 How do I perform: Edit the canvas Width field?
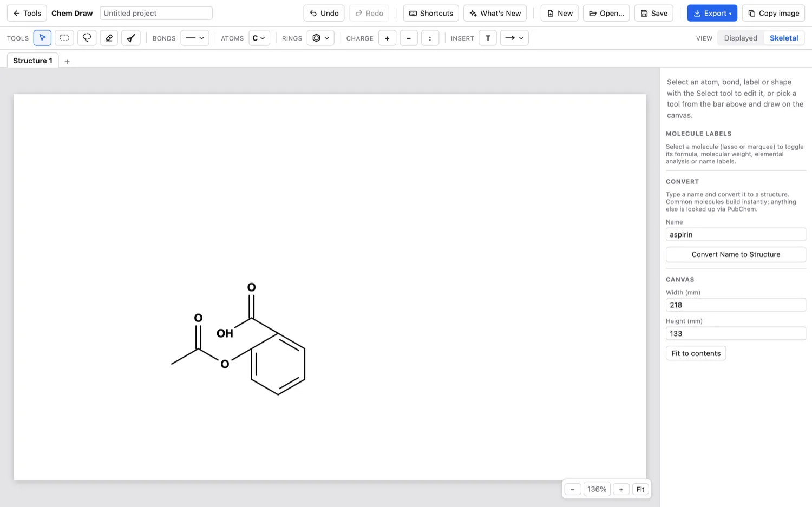736,305
